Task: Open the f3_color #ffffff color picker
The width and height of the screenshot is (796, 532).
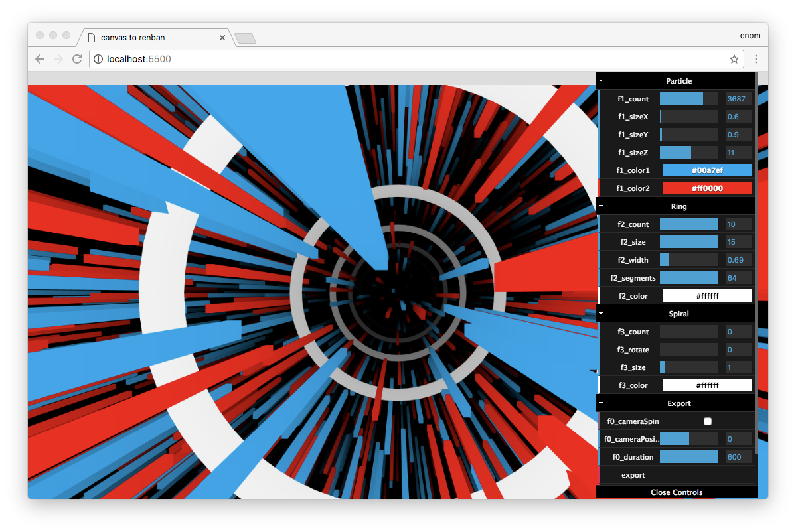Action: [x=708, y=385]
